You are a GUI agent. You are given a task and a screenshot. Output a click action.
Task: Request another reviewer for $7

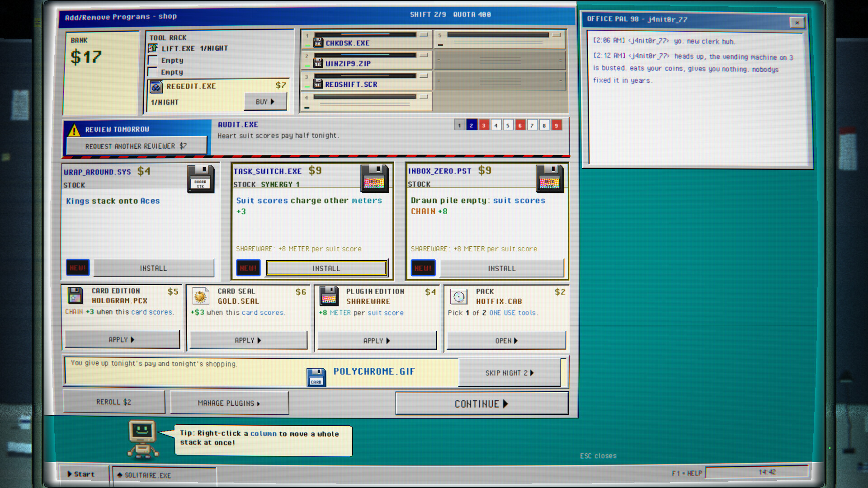tap(137, 146)
